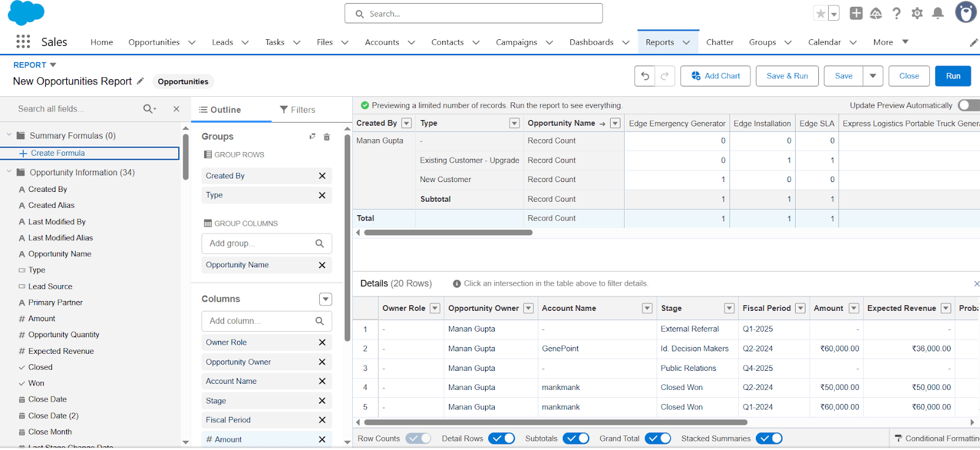Edit the report name pencil icon
Viewport: 980px width, 450px height.
(x=140, y=81)
